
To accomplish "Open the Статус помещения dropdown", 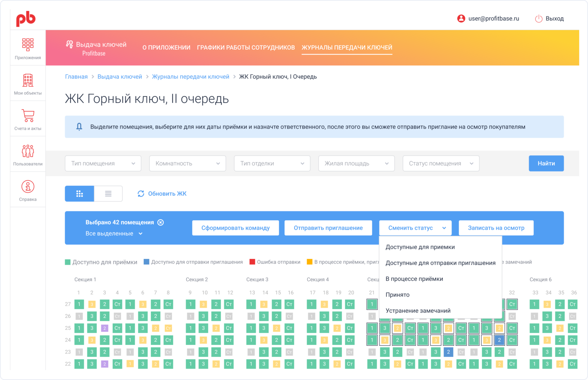I will point(441,164).
